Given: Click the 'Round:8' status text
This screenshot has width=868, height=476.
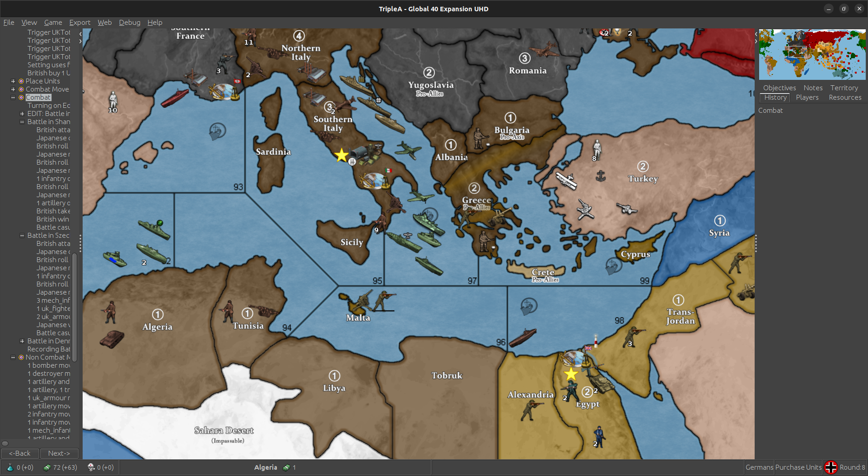Looking at the screenshot, I should click(852, 467).
